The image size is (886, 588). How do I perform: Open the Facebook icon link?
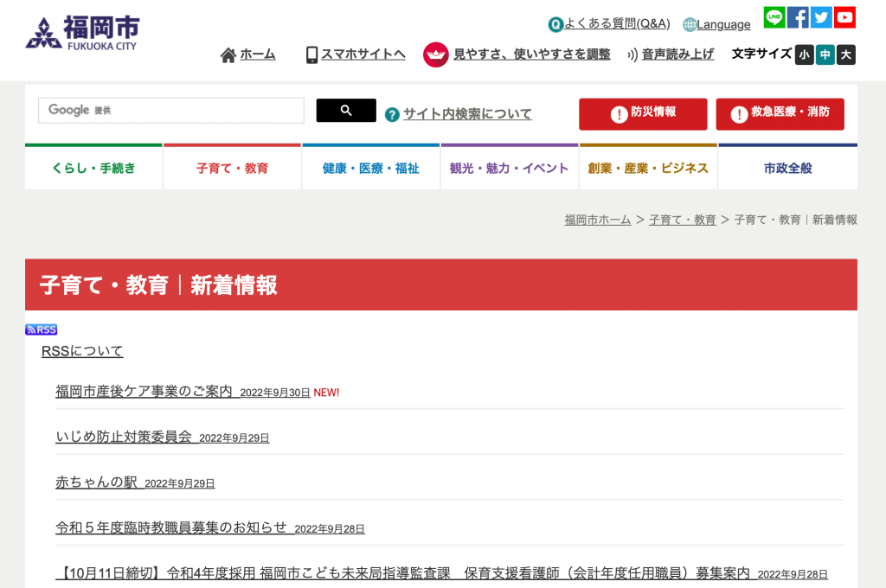click(798, 17)
